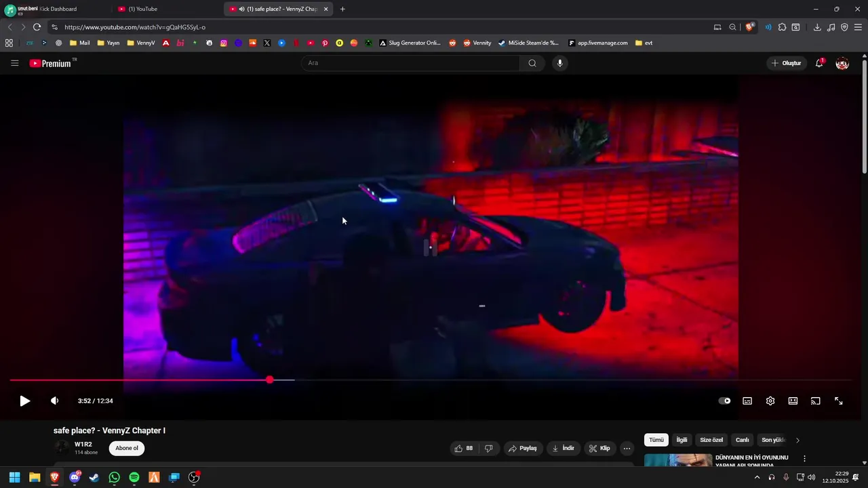Open options for DÜNYANIN EN İYİ OYUNUNU video
The height and width of the screenshot is (488, 868).
[805, 459]
